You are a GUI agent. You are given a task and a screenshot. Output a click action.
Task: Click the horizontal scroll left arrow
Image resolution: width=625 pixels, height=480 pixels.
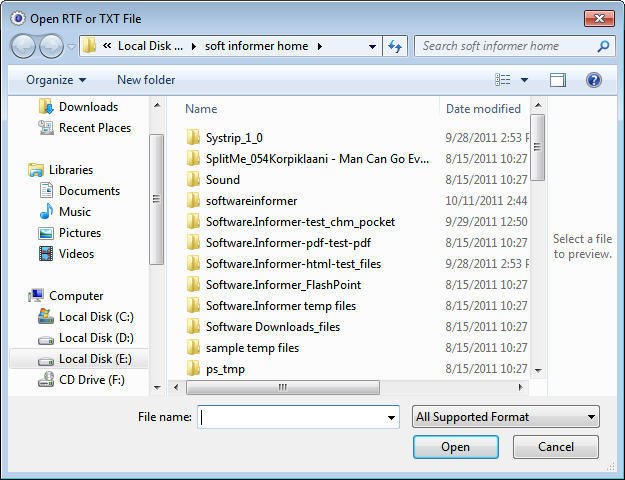pos(176,387)
